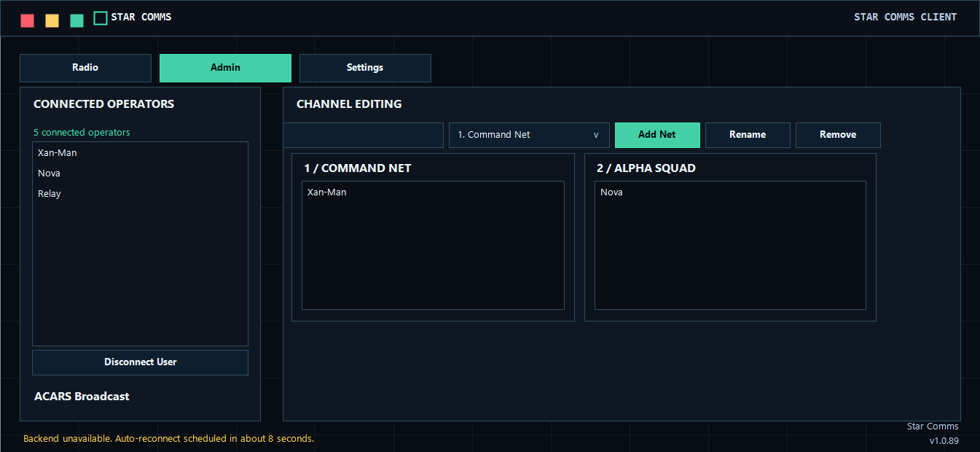Select Nova in connected operators list
This screenshot has width=980, height=452.
click(x=140, y=174)
